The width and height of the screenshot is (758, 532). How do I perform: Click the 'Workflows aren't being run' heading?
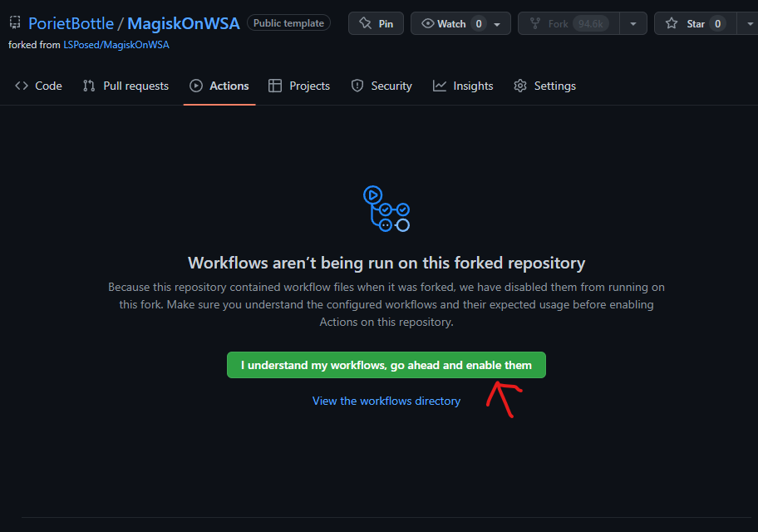point(386,264)
